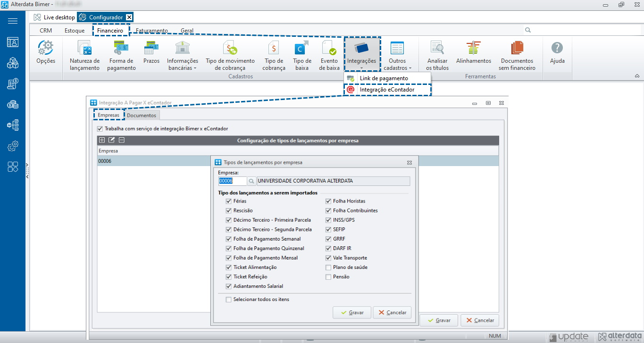Open Analisar os títulos tool
The height and width of the screenshot is (343, 644).
437,55
